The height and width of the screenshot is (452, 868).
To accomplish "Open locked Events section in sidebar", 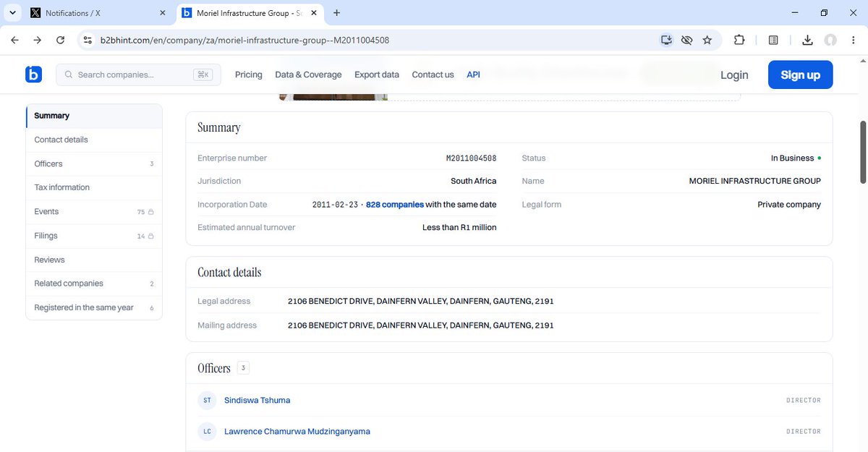I will 94,212.
